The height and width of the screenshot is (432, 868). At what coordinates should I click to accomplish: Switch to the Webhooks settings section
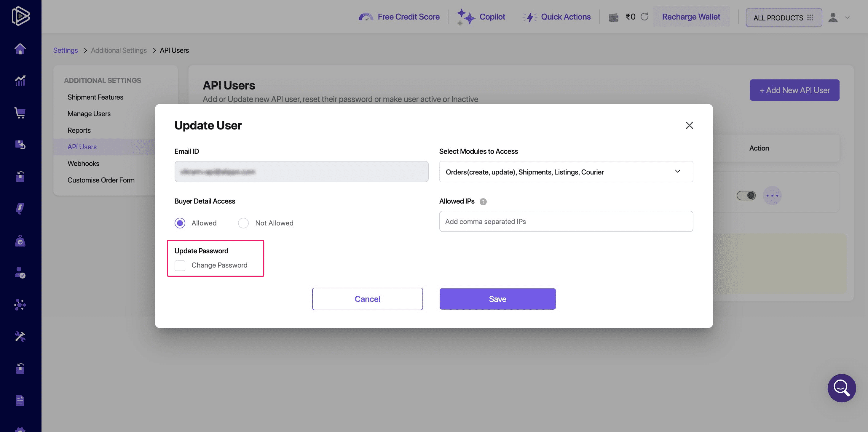click(83, 163)
